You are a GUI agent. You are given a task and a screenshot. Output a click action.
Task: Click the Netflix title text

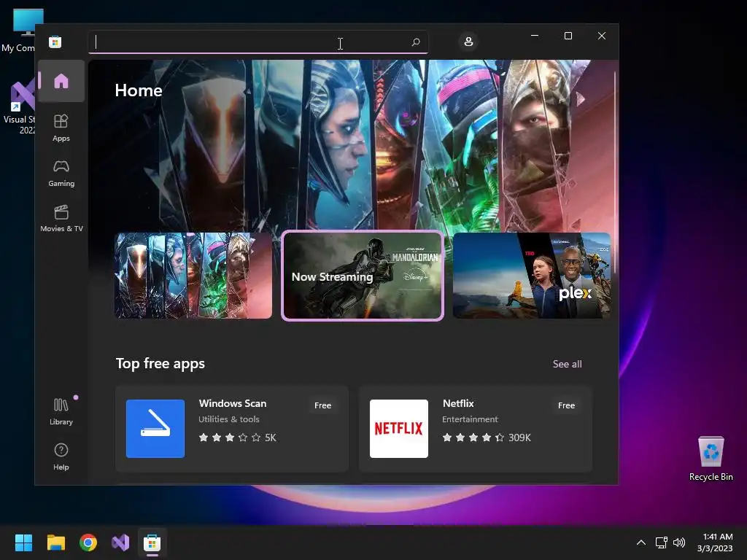[x=458, y=403]
